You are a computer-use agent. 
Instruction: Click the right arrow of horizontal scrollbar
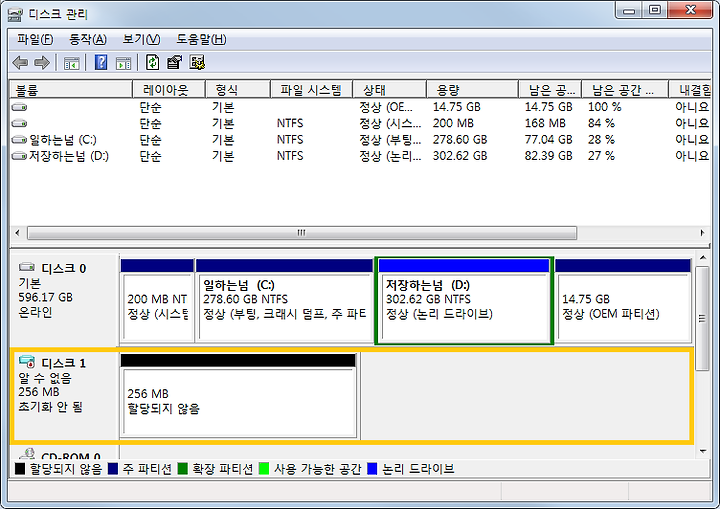click(702, 233)
